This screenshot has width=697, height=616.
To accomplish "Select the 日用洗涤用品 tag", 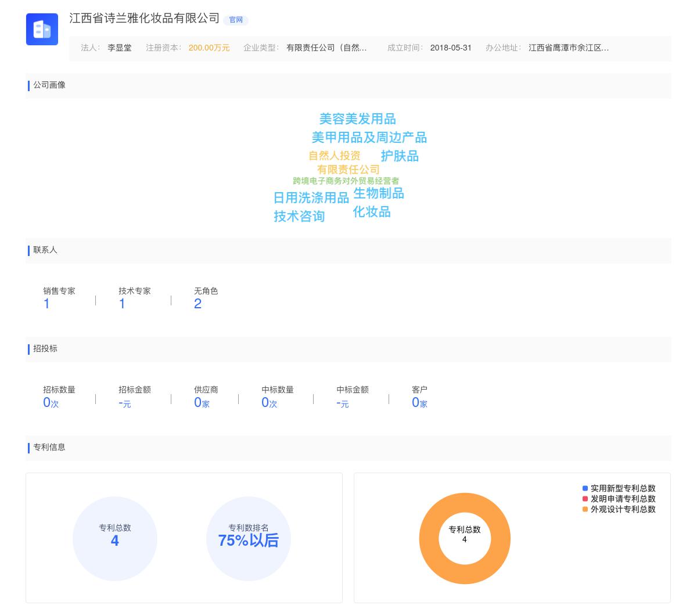I will point(311,198).
